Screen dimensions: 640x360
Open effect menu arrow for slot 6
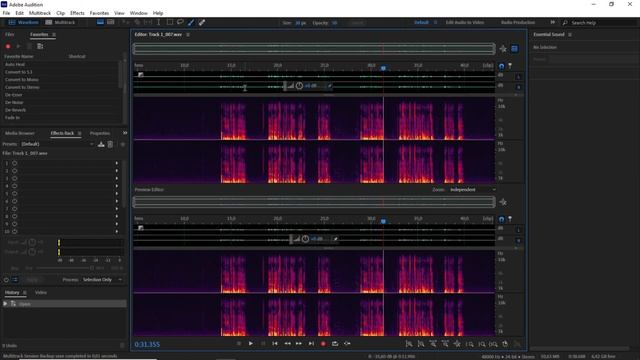[x=117, y=201]
